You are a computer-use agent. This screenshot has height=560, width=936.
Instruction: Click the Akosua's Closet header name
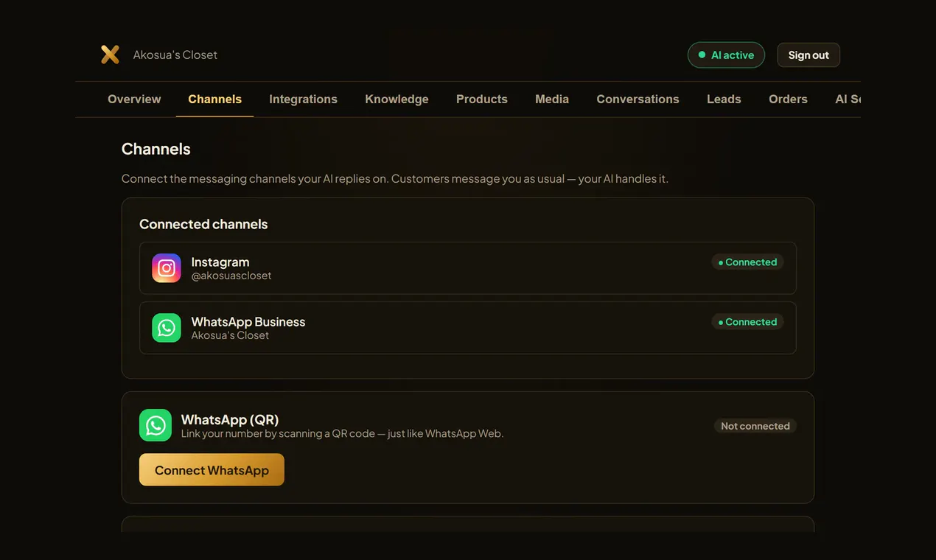pos(175,55)
